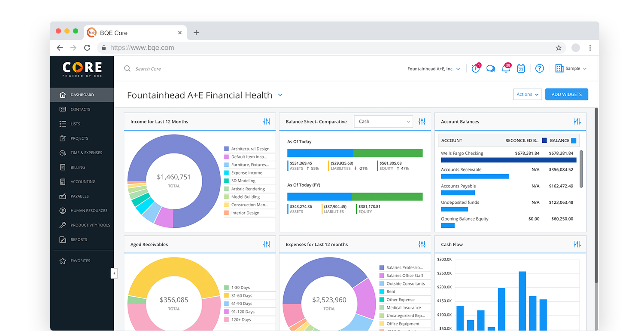Expand the dashboard title dropdown arrow

pos(280,95)
